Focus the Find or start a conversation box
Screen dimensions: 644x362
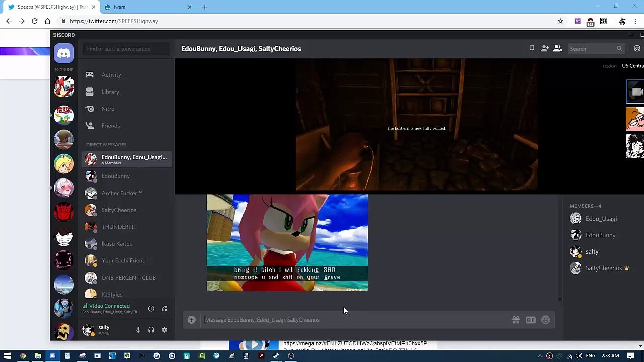click(127, 49)
